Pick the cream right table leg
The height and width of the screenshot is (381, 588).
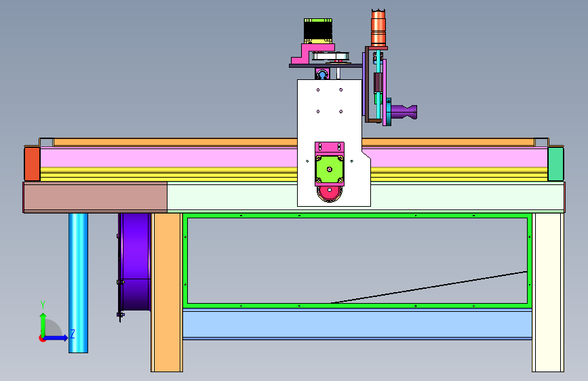[548, 292]
